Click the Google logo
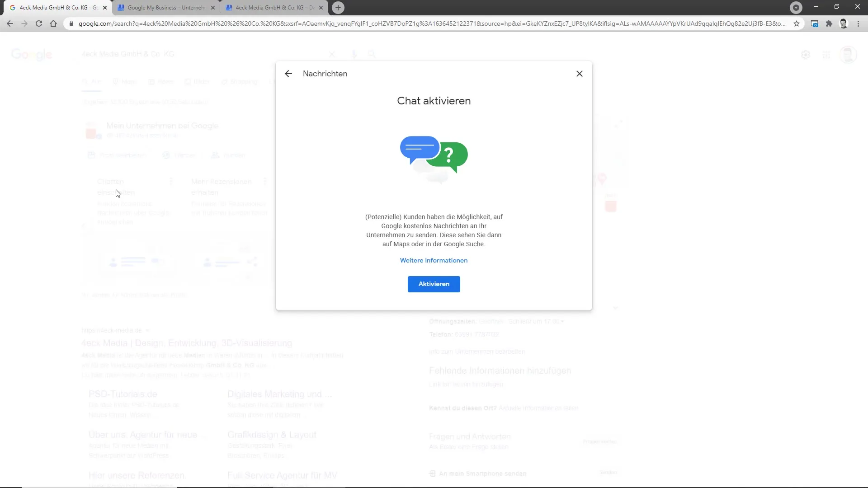 pyautogui.click(x=32, y=55)
